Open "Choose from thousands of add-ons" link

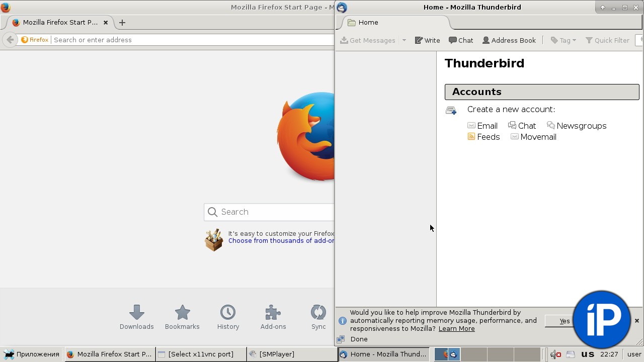click(x=281, y=241)
